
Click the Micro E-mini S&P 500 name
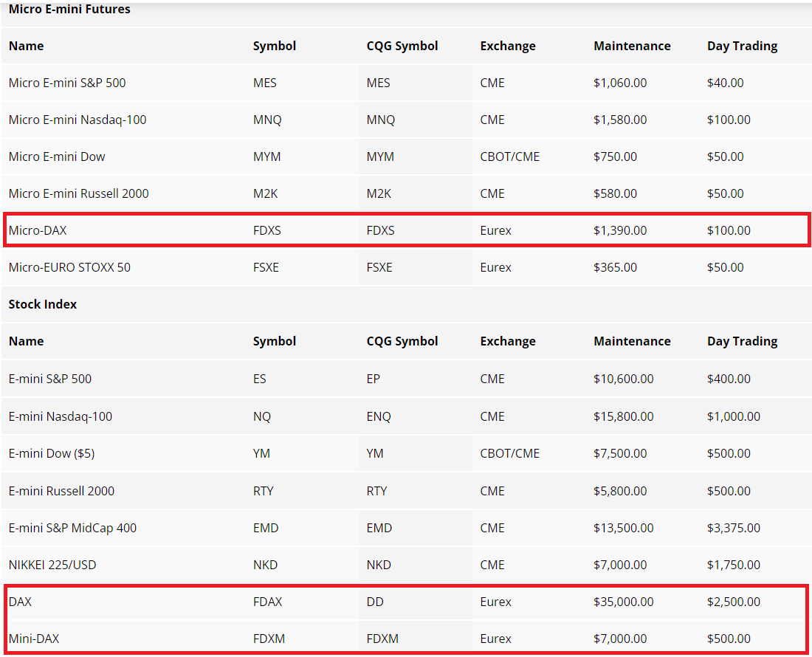pyautogui.click(x=67, y=83)
